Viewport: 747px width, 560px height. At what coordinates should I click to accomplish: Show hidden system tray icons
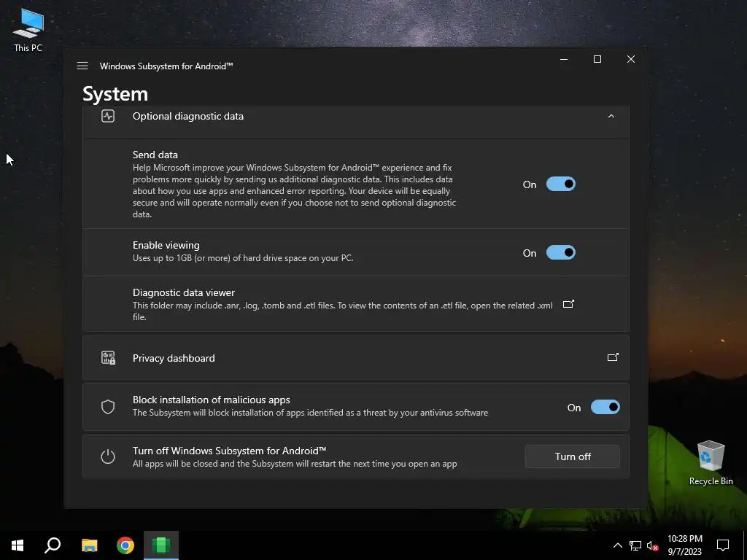click(617, 545)
